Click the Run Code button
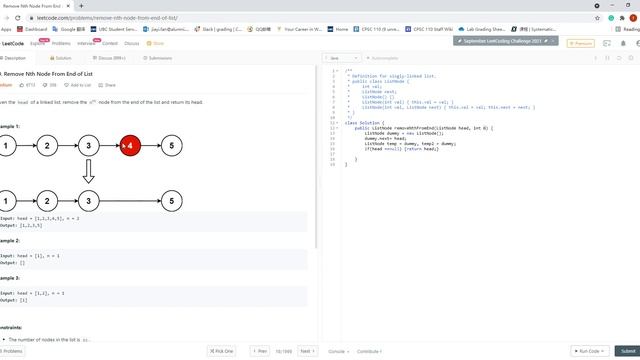The image size is (640, 360). [x=590, y=351]
